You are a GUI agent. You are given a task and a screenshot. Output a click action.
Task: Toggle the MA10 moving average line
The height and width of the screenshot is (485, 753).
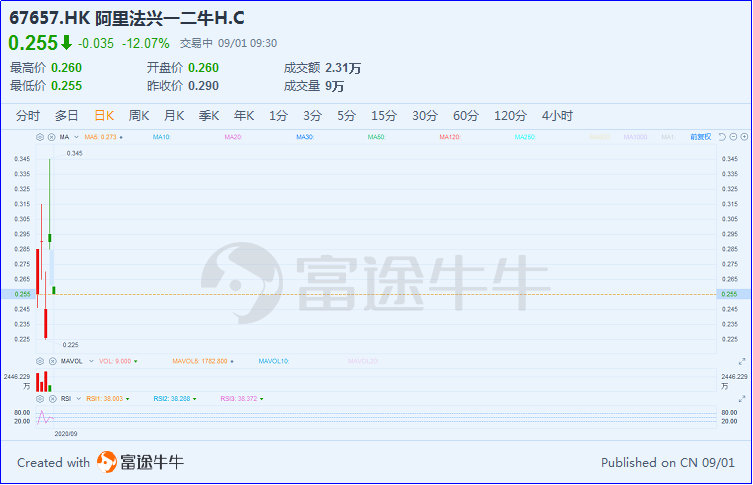pos(161,137)
